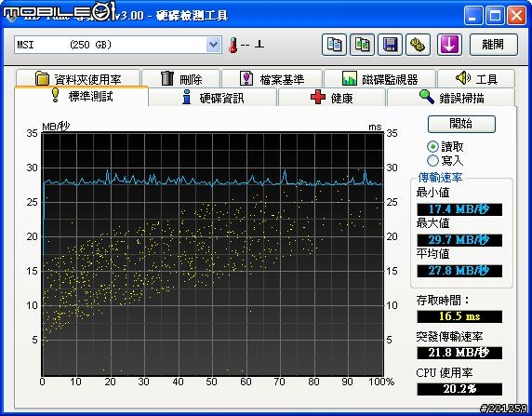Select the 讀取 read radio button
The height and width of the screenshot is (416, 532).
click(432, 147)
